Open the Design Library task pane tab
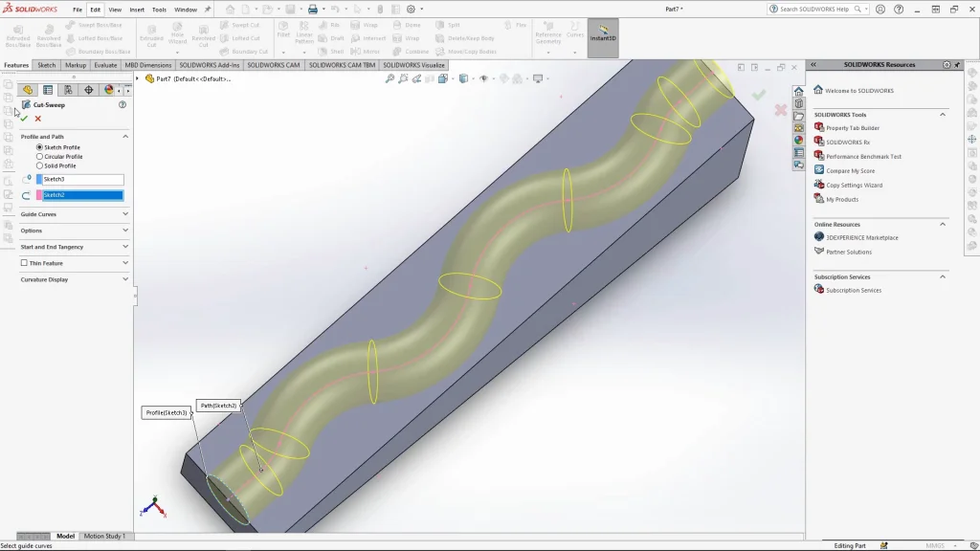 click(798, 103)
